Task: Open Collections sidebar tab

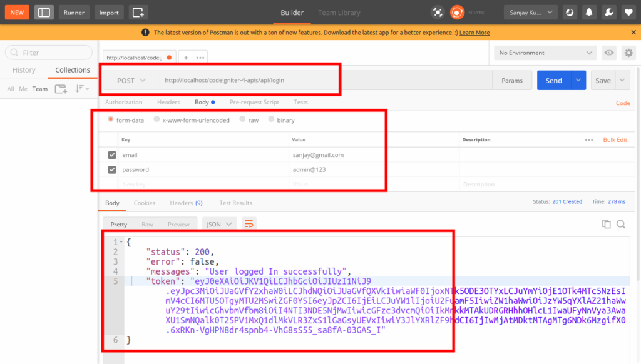Action: [73, 70]
